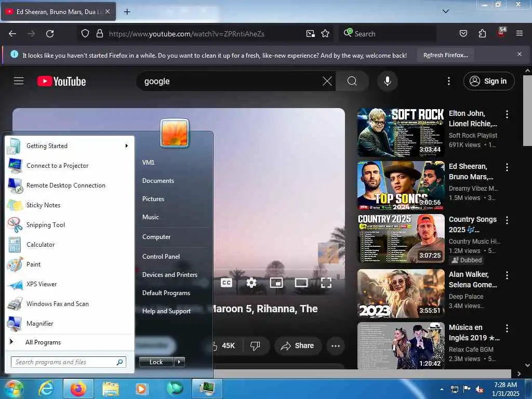Open YouTube hamburger guide menu

[x=19, y=81]
